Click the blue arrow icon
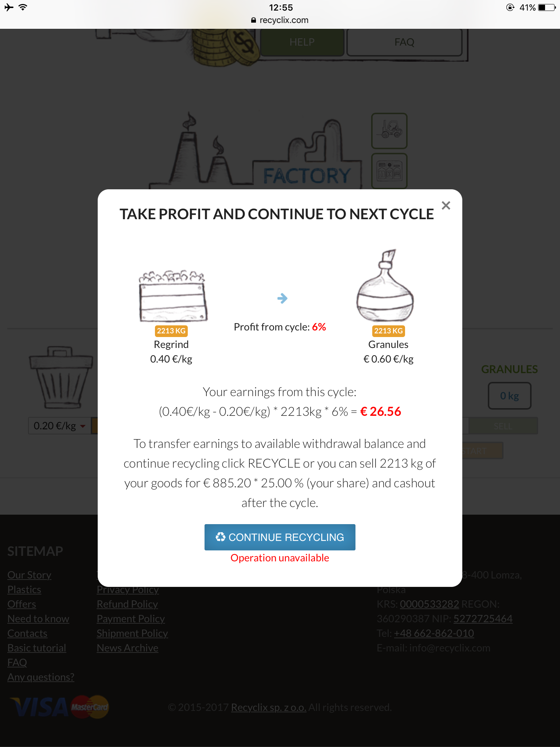Image resolution: width=560 pixels, height=747 pixels. point(282,298)
